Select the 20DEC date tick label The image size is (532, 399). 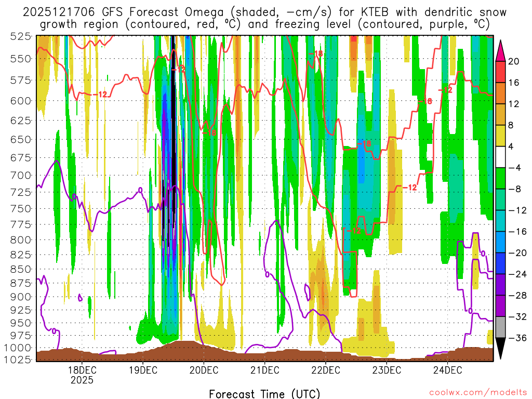[204, 370]
